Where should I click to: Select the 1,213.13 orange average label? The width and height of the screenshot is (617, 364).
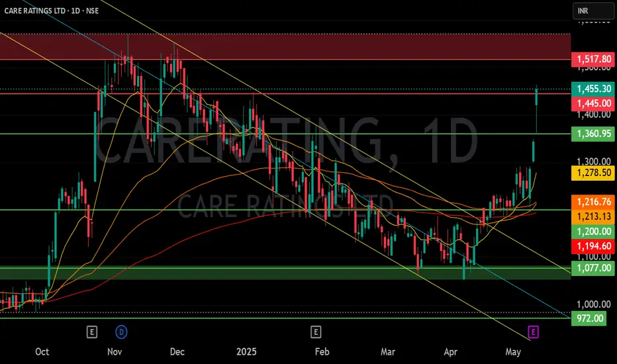coord(593,216)
